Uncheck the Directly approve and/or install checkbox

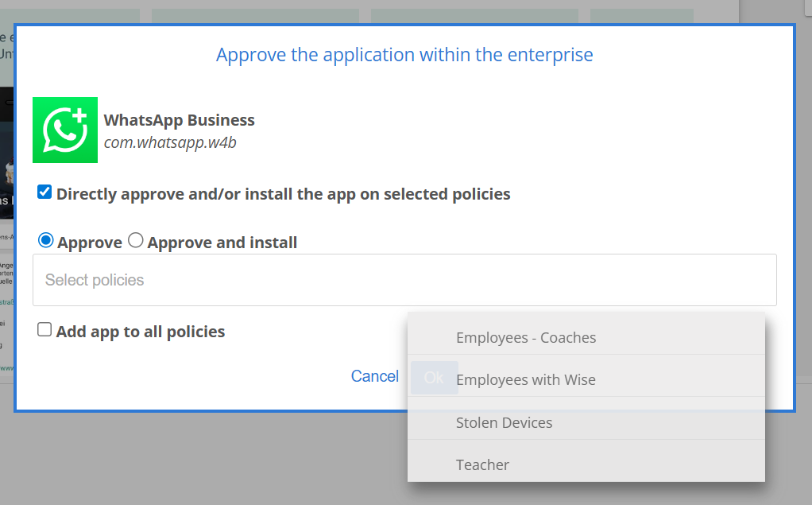44,192
